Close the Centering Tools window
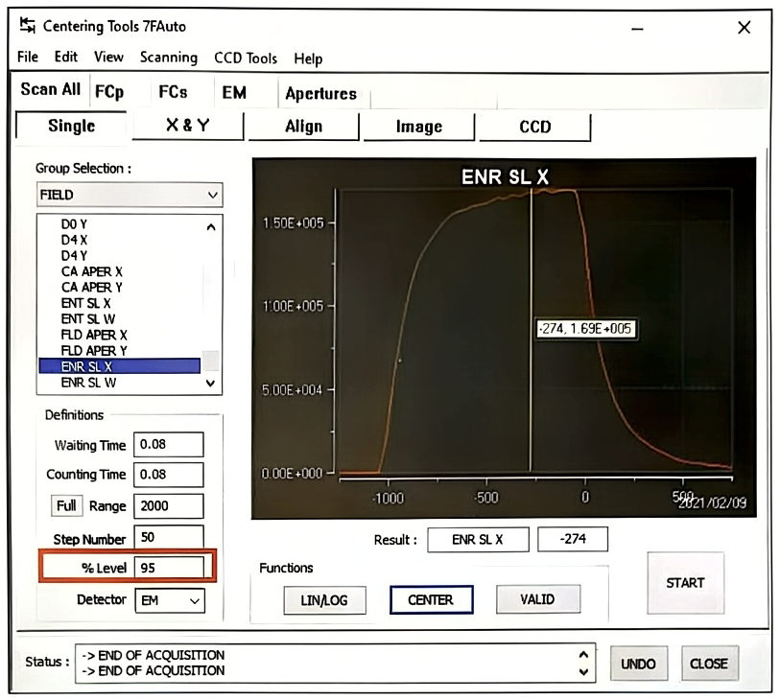 [744, 28]
